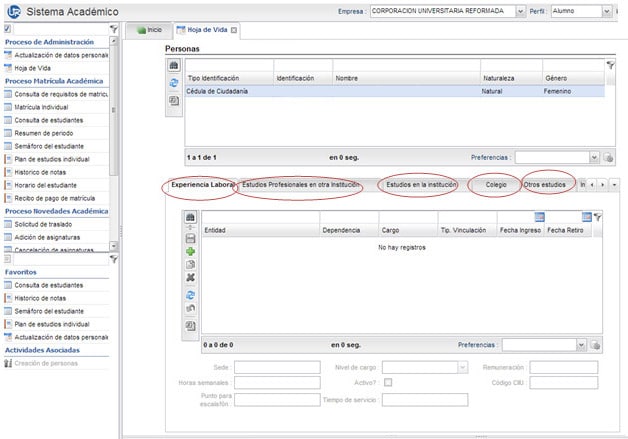Open the filter funnel icon on Personas grid

(x=610, y=65)
